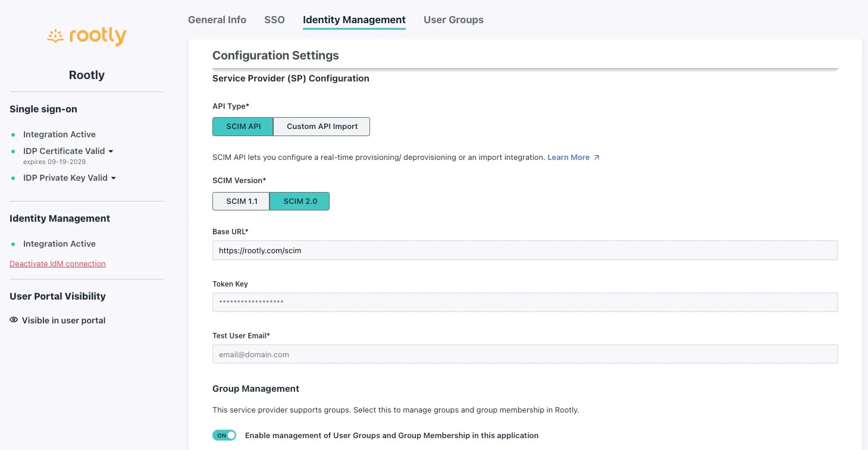Go to the User Groups tab
The width and height of the screenshot is (868, 450).
[453, 20]
